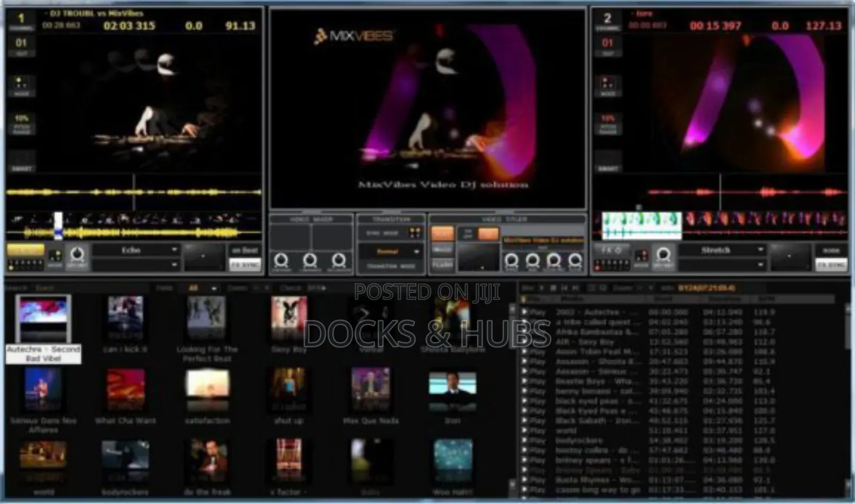
Task: Select the 'Mas Que Nada' thumbnail
Action: click(x=371, y=391)
